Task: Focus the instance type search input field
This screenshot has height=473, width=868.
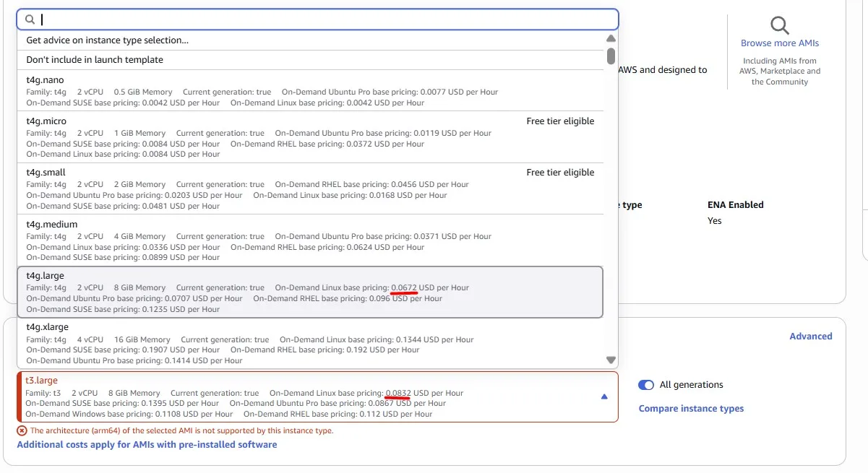Action: click(x=325, y=19)
